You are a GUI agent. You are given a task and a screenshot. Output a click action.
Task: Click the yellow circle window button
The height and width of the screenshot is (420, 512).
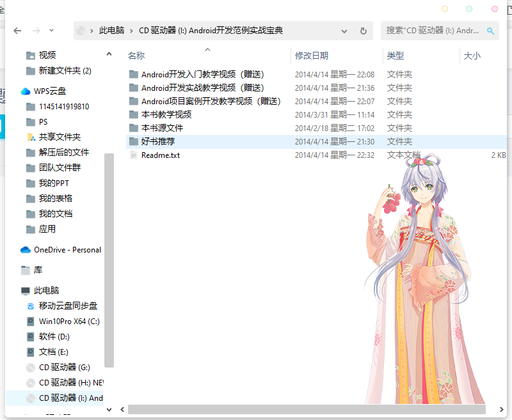pos(445,9)
